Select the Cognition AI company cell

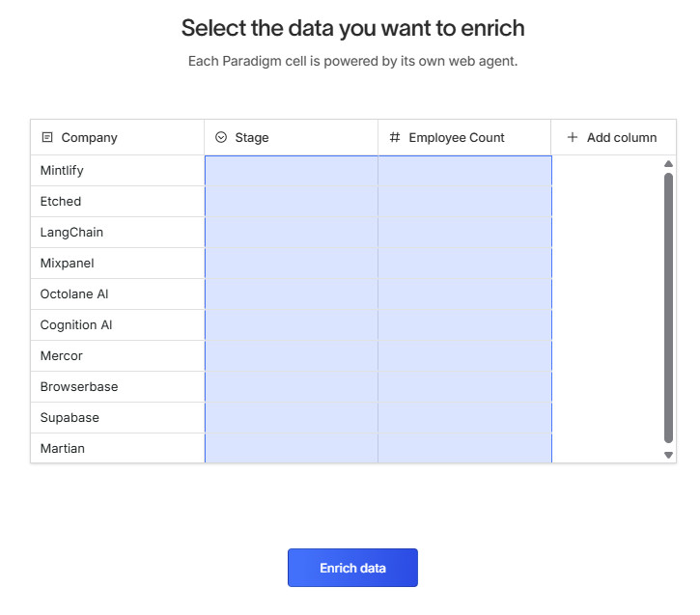click(117, 325)
